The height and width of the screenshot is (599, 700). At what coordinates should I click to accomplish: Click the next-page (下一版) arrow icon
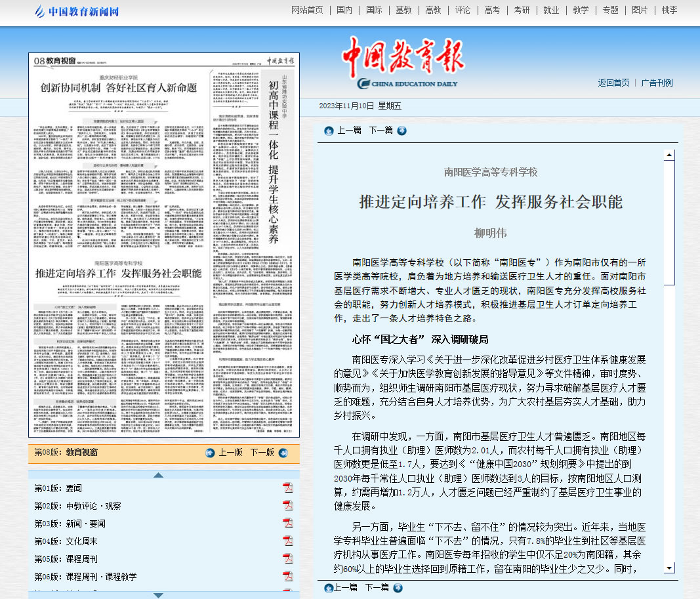[283, 453]
